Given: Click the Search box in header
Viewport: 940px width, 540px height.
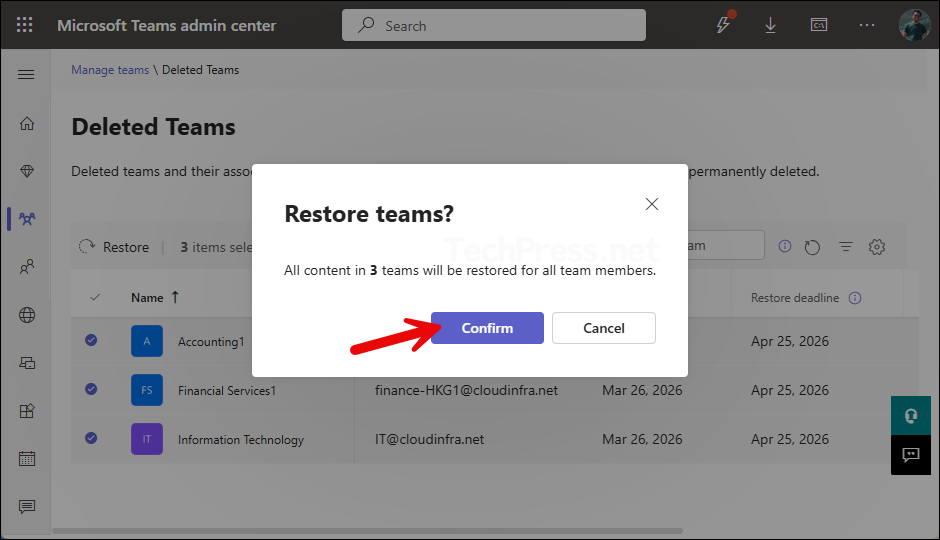Looking at the screenshot, I should pos(493,25).
